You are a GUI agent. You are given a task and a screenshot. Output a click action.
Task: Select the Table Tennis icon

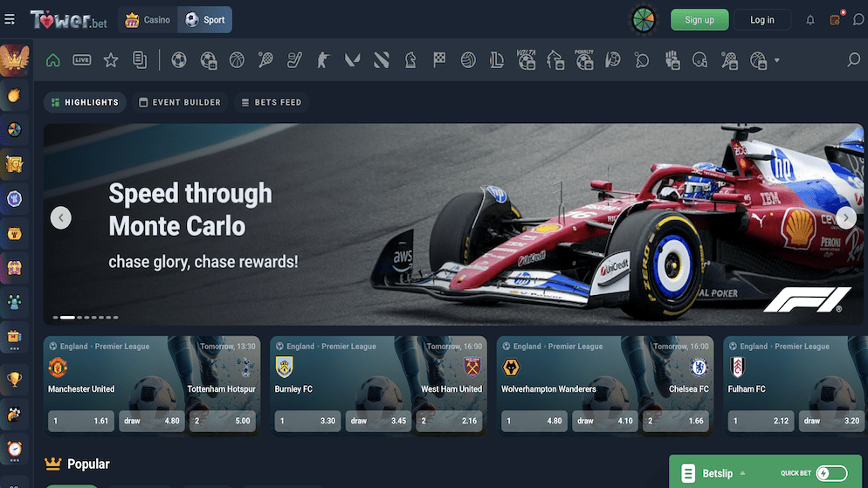(x=642, y=59)
